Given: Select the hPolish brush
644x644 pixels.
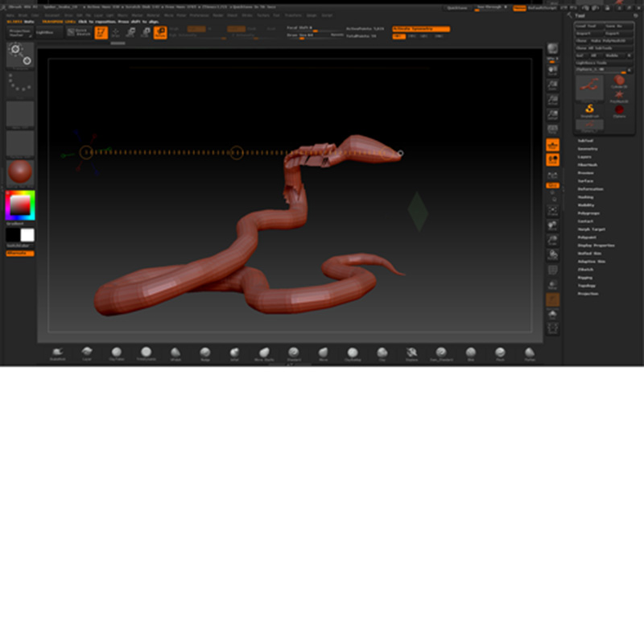Looking at the screenshot, I should point(175,353).
